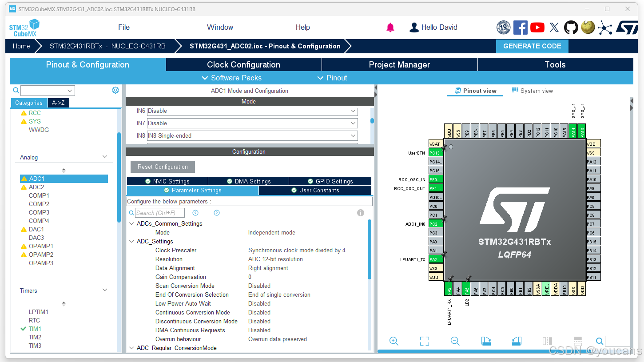Select the green PC2 ADC1_IN8 pin
This screenshot has height=362, width=644.
(x=436, y=224)
